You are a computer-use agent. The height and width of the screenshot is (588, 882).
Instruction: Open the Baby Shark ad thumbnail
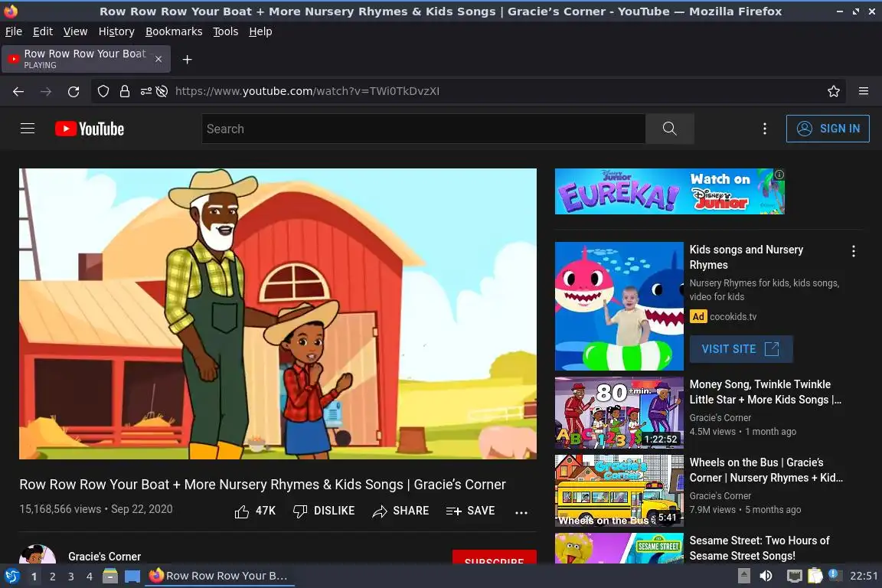pyautogui.click(x=619, y=306)
